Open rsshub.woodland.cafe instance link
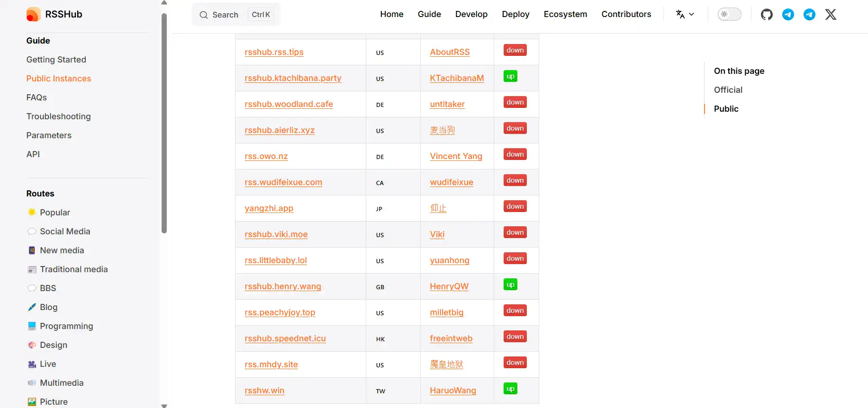This screenshot has height=408, width=868. 289,104
